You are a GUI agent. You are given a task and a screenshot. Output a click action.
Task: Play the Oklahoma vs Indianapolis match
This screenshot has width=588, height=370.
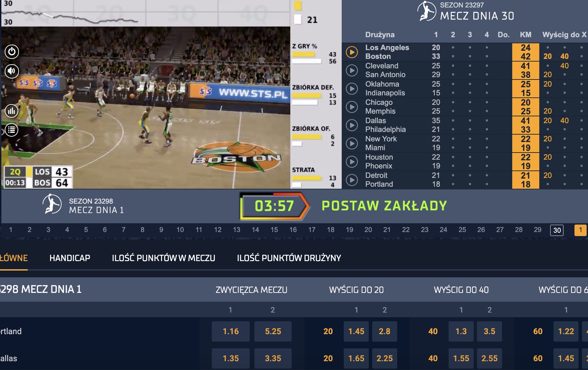coord(352,89)
